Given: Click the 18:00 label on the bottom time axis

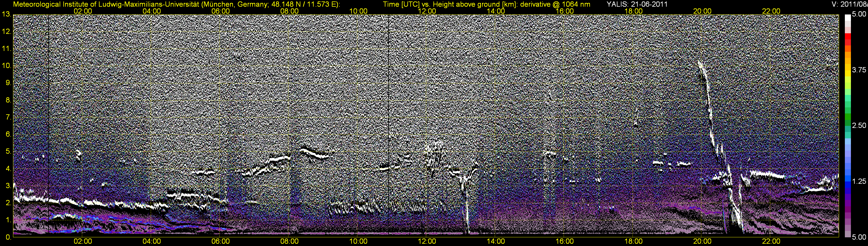Looking at the screenshot, I should tap(633, 241).
